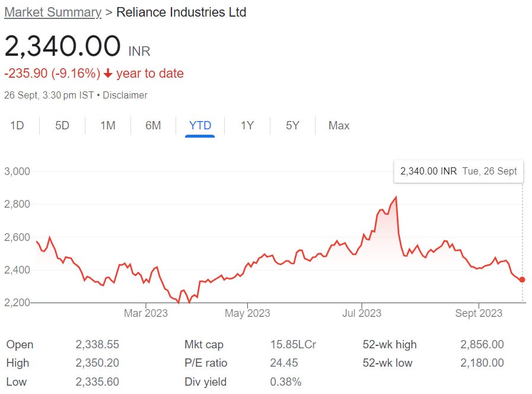Click the Mkt cap value 15.85LCr
The width and height of the screenshot is (532, 394).
[x=293, y=344]
